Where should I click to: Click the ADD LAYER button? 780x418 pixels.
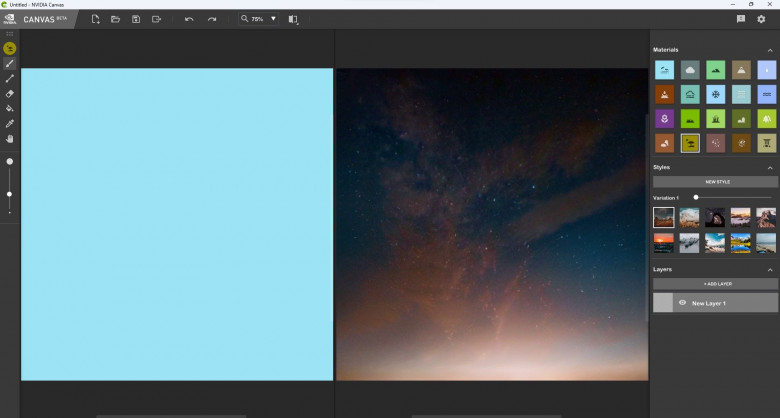coord(715,284)
